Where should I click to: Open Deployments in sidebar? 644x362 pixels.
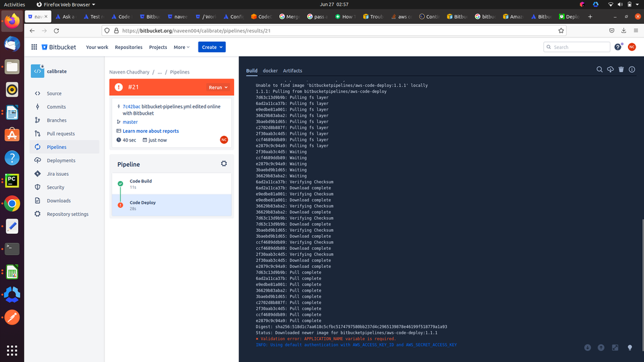click(61, 160)
